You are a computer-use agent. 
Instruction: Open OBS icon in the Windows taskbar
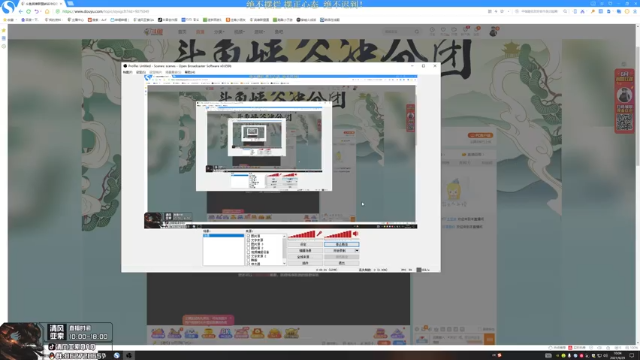(x=129, y=356)
